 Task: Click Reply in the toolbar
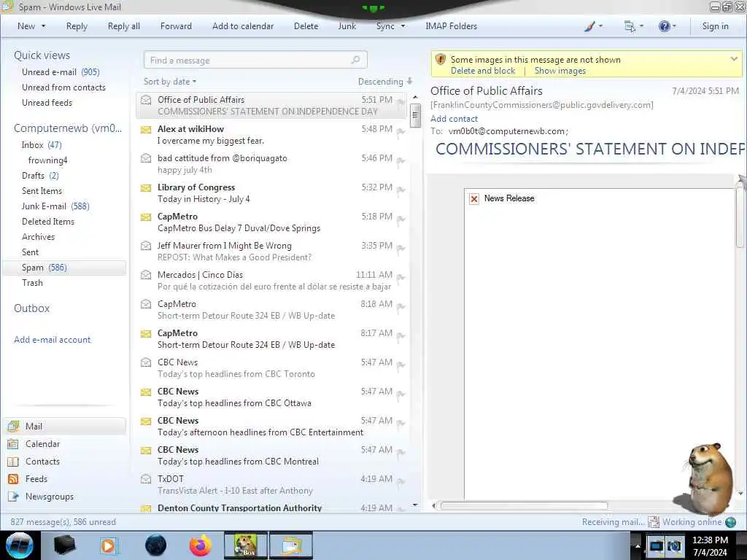pyautogui.click(x=77, y=26)
